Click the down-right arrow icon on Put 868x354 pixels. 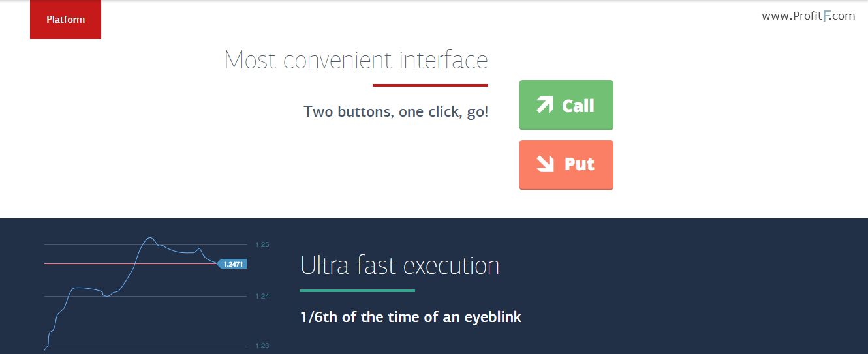pos(546,164)
